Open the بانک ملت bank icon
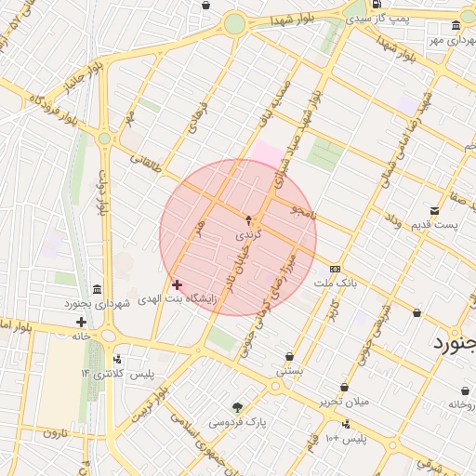This screenshot has width=476, height=476. point(335,269)
